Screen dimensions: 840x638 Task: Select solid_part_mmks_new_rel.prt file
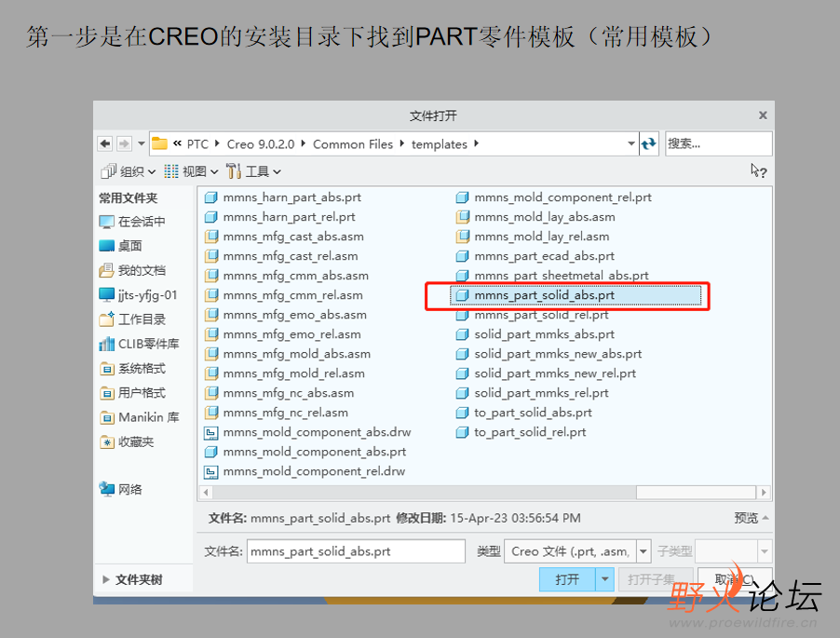(546, 373)
